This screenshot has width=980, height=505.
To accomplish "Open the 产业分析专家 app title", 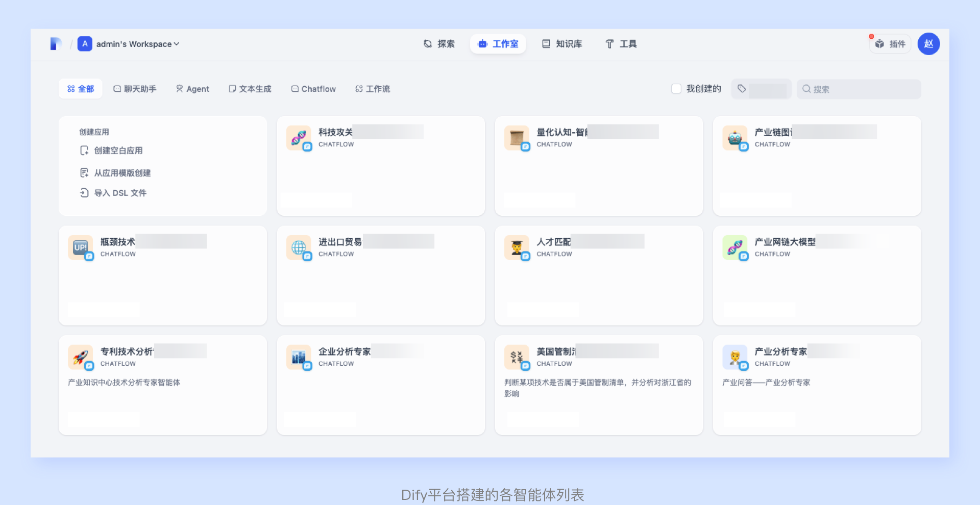I will pyautogui.click(x=781, y=351).
